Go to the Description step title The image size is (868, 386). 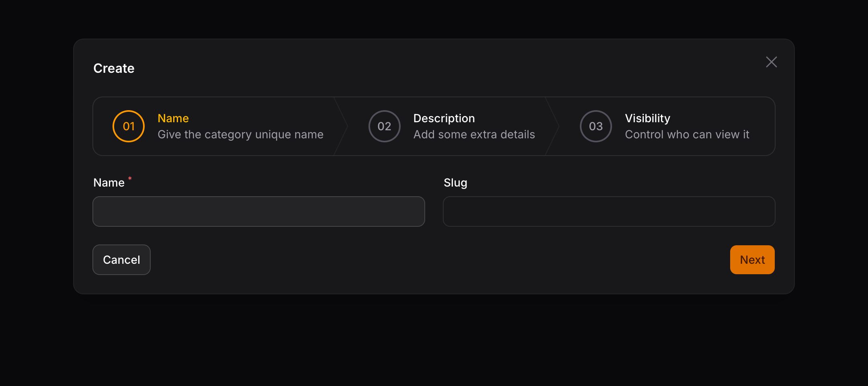pyautogui.click(x=444, y=118)
